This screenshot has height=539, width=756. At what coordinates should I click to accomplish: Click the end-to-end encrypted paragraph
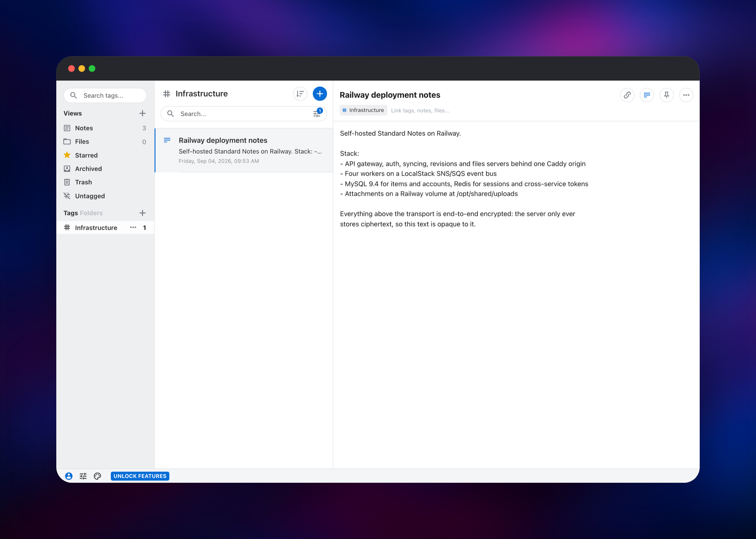point(457,219)
